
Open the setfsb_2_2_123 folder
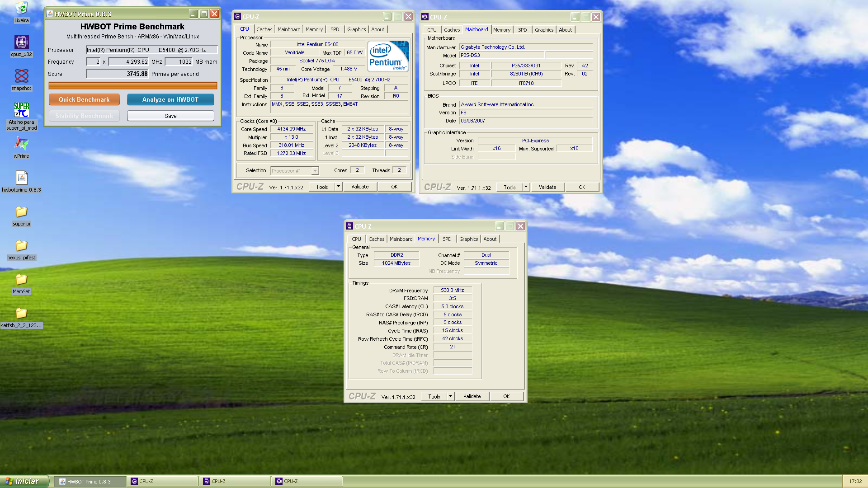(21, 313)
